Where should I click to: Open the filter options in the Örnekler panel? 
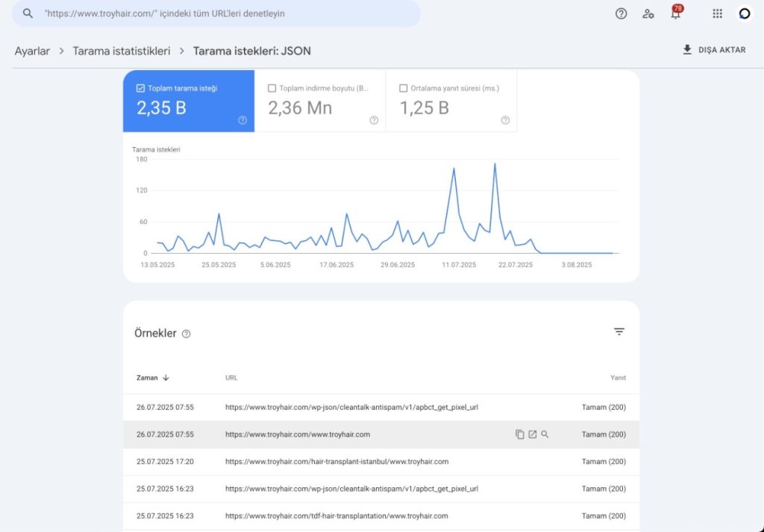tap(619, 331)
